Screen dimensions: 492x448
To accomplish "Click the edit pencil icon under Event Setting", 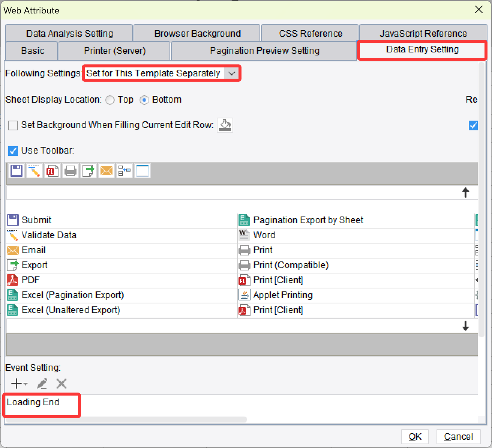I will click(42, 384).
